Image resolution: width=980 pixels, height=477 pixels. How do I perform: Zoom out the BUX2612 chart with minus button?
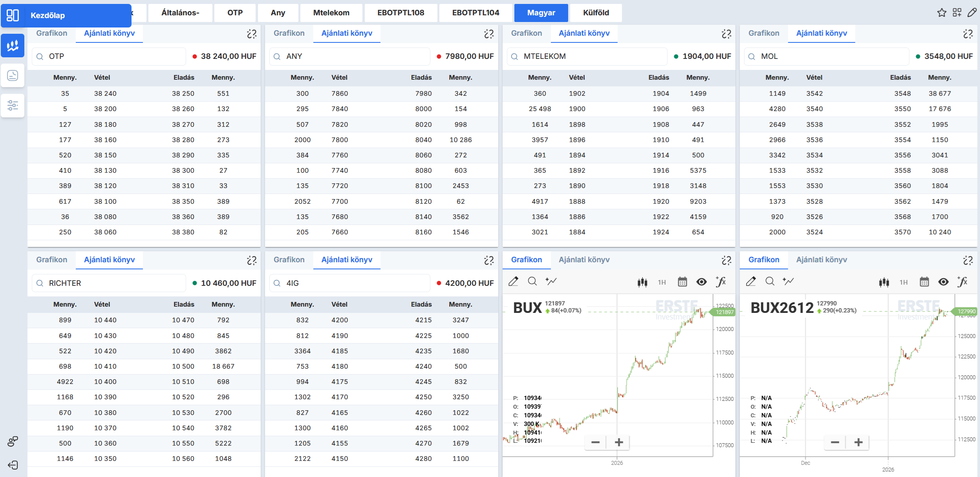(835, 442)
